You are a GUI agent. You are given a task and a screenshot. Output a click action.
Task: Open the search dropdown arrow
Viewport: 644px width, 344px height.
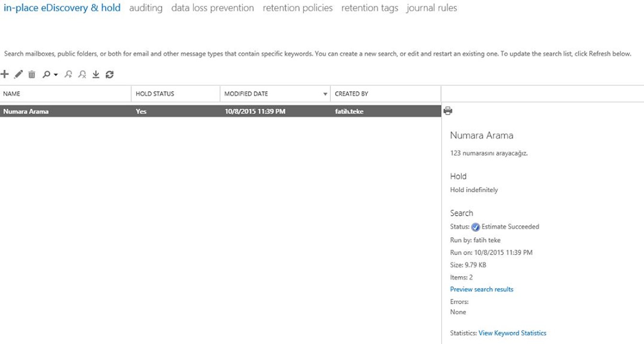click(56, 75)
